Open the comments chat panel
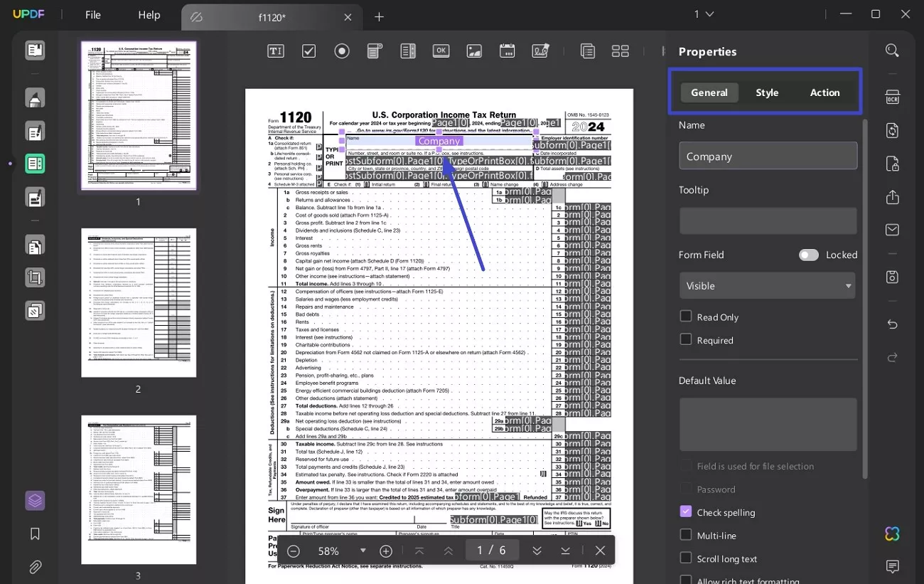 pos(893,567)
